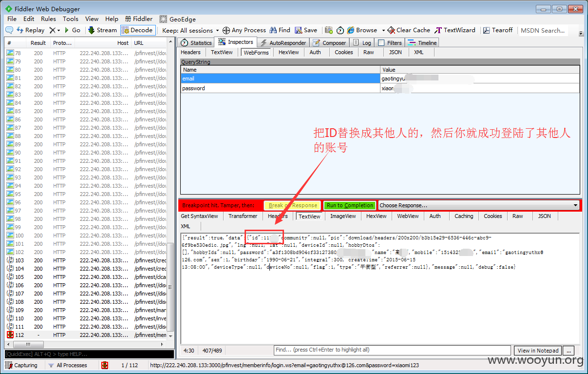Select response Transformer tab
The height and width of the screenshot is (374, 588).
[x=243, y=216]
